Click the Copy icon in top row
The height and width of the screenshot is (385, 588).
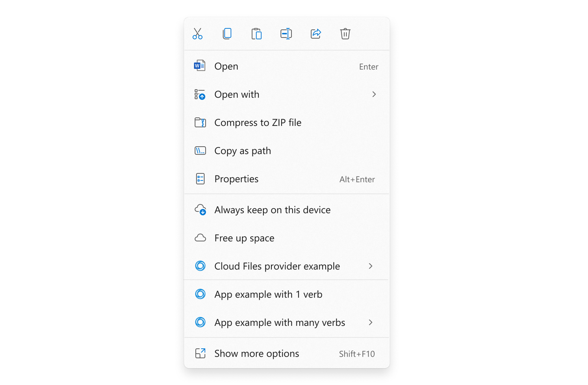coord(227,33)
